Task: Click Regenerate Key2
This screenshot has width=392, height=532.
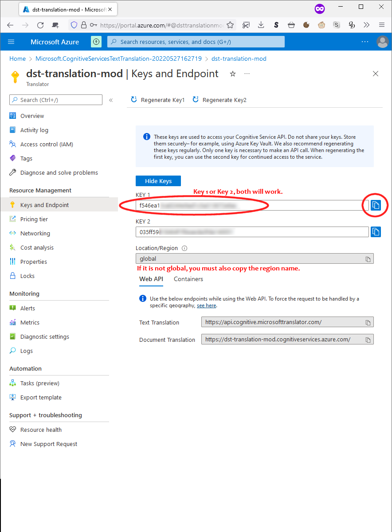Action: click(220, 100)
